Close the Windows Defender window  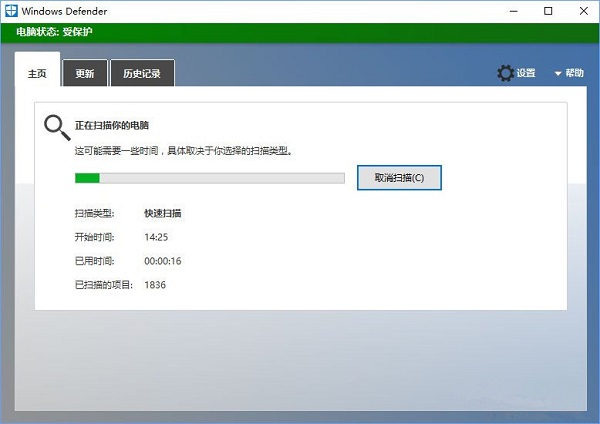[584, 11]
